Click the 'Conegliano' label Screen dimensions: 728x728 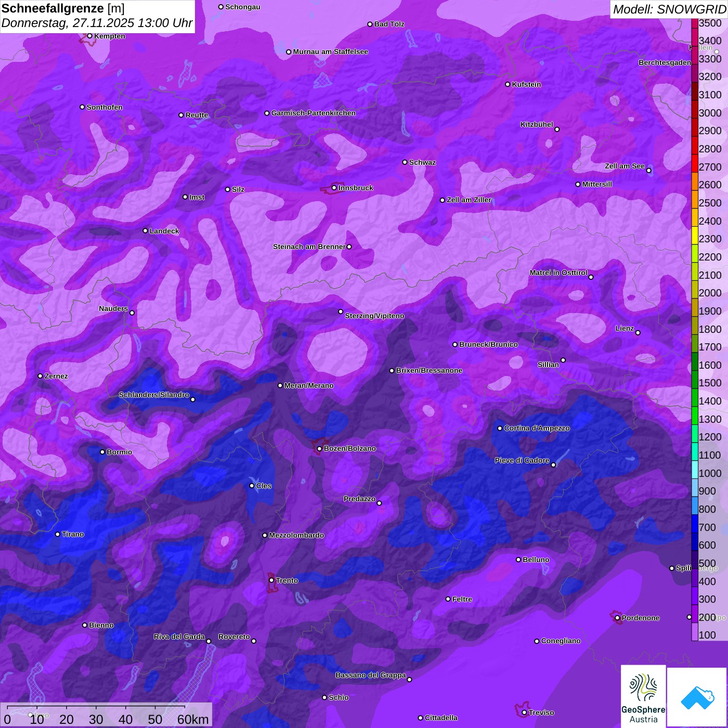pos(561,641)
